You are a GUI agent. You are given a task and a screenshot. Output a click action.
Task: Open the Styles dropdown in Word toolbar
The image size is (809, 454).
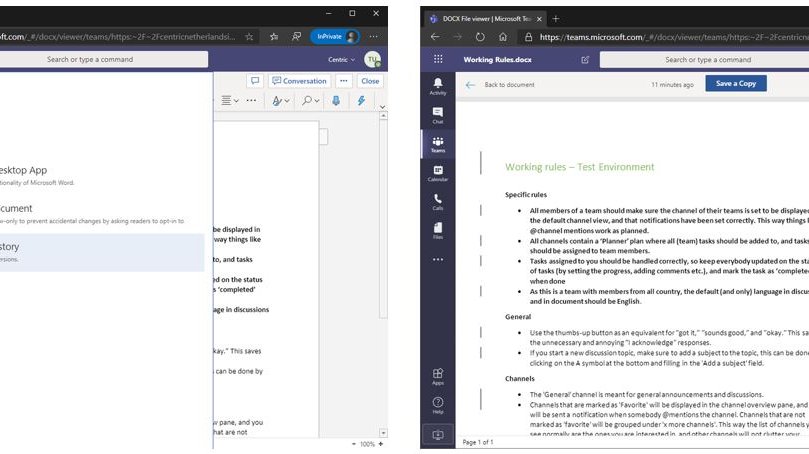click(x=281, y=101)
